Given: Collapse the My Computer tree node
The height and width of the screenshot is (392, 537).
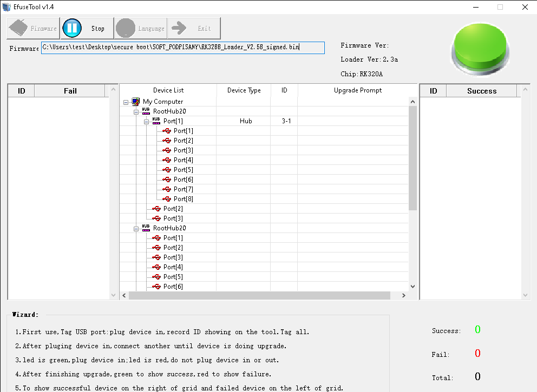Looking at the screenshot, I should tap(126, 101).
